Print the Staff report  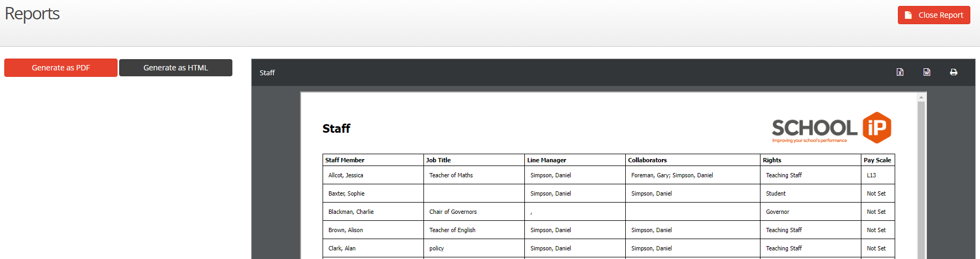click(x=954, y=72)
